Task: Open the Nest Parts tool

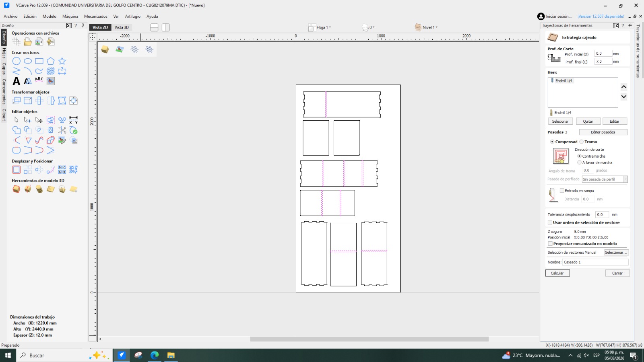Action: point(73,170)
